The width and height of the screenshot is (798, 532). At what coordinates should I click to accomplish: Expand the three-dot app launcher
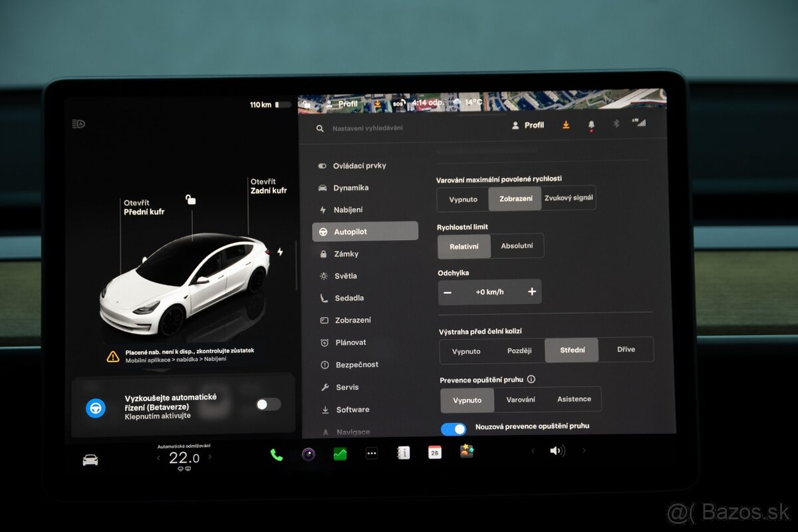tap(372, 453)
